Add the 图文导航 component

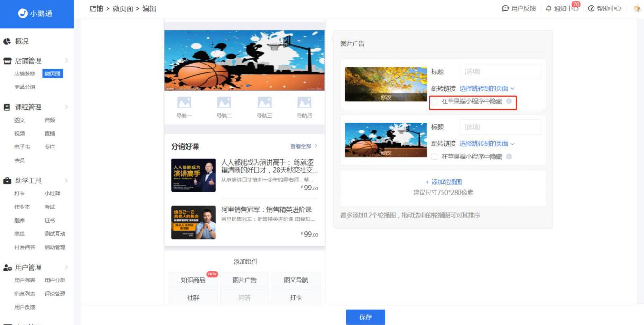click(296, 280)
